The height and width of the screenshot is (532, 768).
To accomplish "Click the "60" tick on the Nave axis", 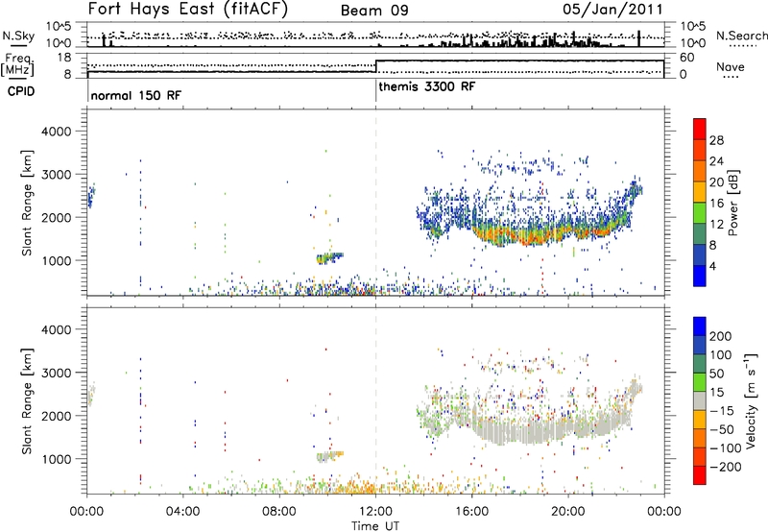I will pos(686,58).
